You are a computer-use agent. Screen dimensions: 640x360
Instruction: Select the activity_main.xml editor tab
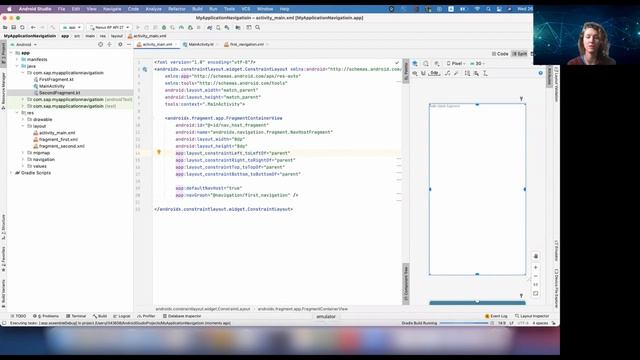[x=157, y=44]
